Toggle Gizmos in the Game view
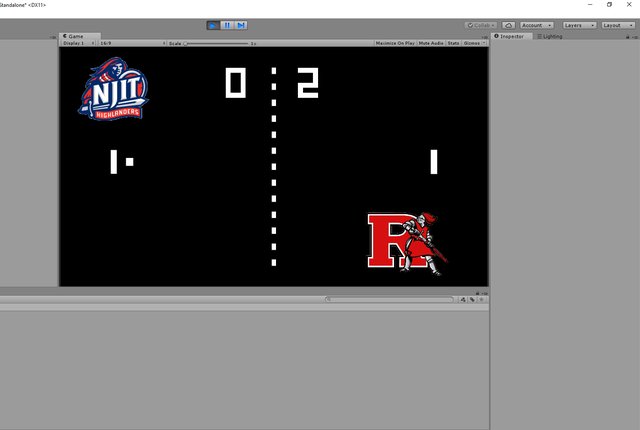This screenshot has width=640, height=430. point(471,43)
